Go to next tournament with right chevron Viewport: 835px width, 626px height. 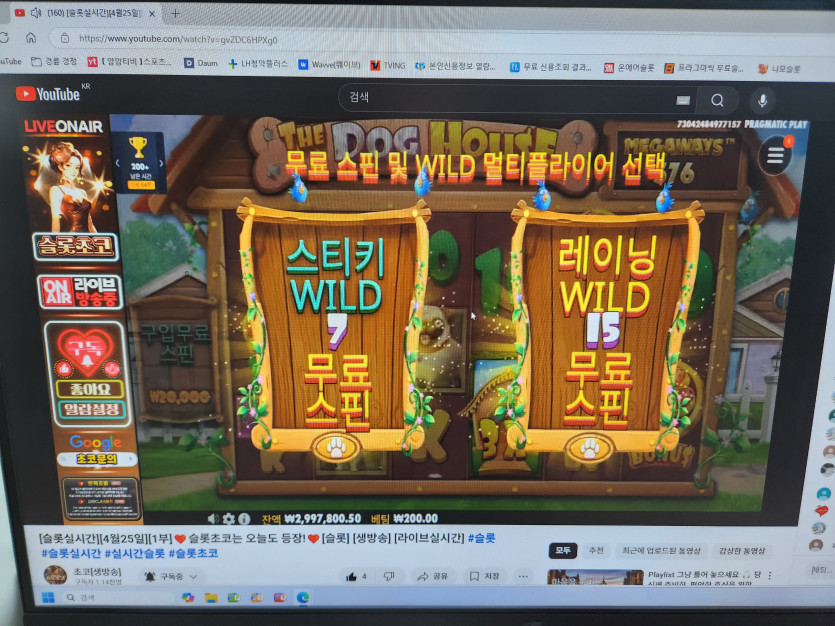coord(161,163)
